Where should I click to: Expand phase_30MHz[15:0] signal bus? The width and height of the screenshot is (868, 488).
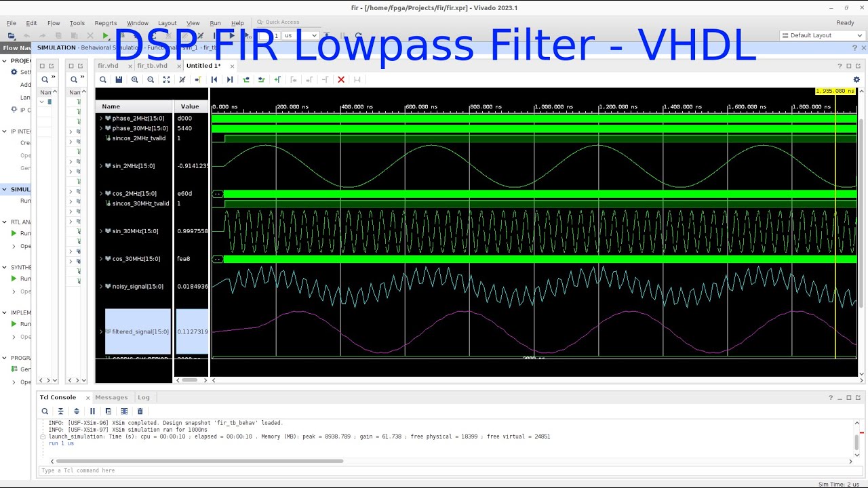click(101, 128)
